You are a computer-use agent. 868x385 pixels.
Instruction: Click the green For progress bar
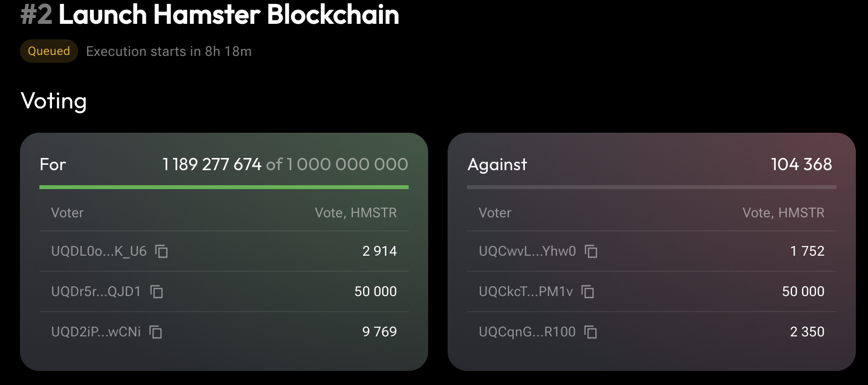click(224, 187)
